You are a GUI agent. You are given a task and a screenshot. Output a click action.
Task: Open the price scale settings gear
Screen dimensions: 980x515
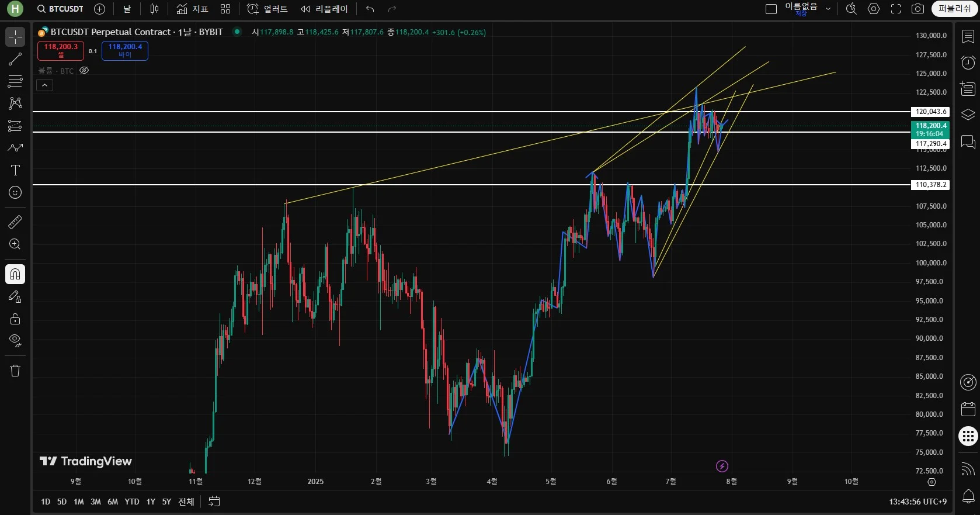[x=932, y=482]
